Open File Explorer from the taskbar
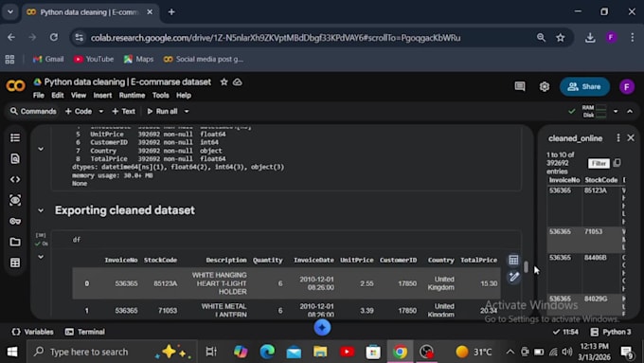 click(x=320, y=352)
